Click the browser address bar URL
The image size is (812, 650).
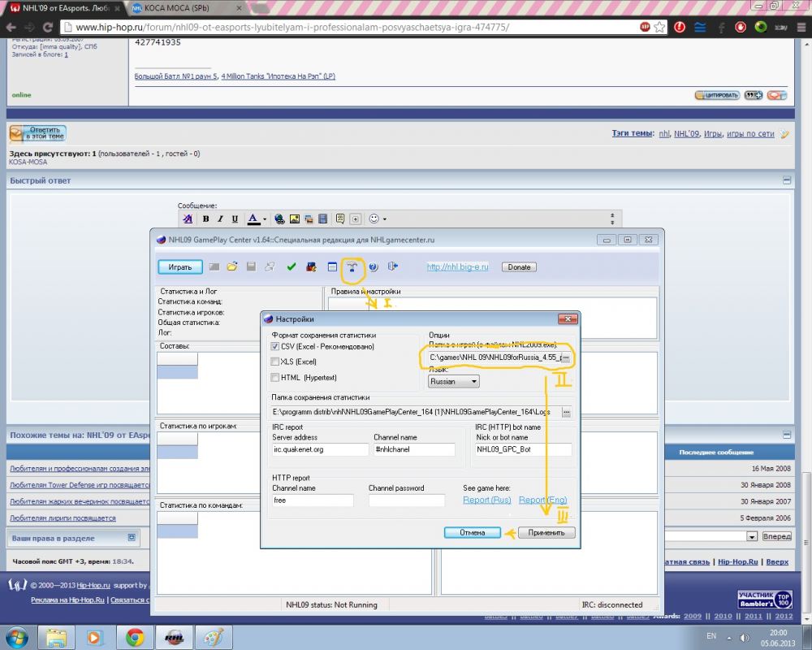tap(292, 27)
